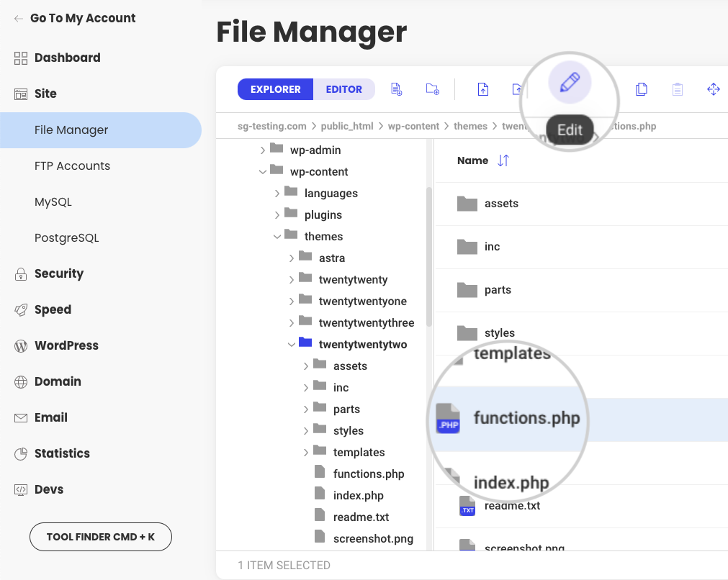
Task: Expand styles subfolder chevron in tree
Action: click(305, 430)
